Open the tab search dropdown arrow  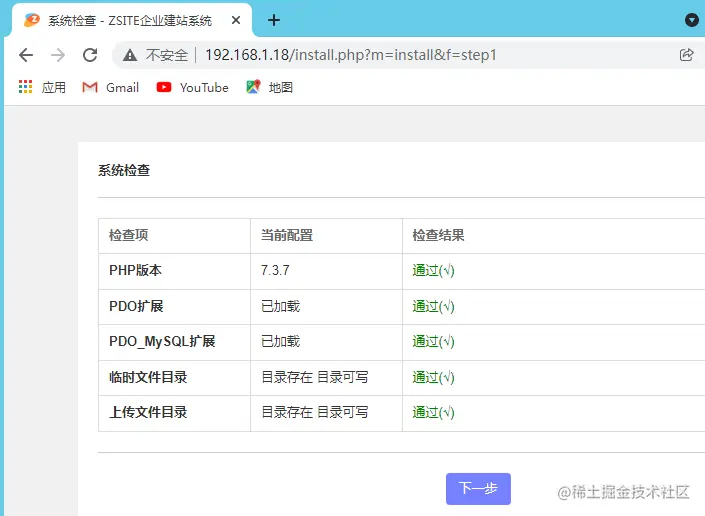[x=692, y=20]
